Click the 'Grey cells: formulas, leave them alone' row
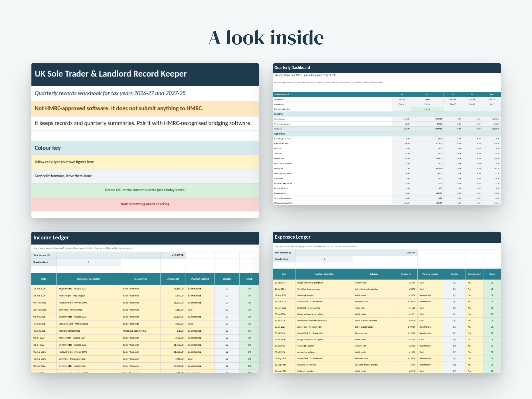The image size is (532, 399). [145, 176]
